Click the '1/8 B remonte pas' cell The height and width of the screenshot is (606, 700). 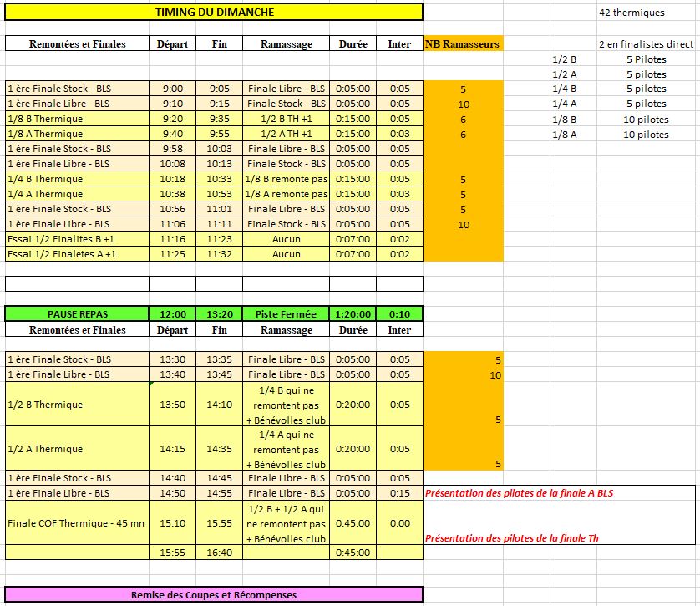(x=287, y=179)
